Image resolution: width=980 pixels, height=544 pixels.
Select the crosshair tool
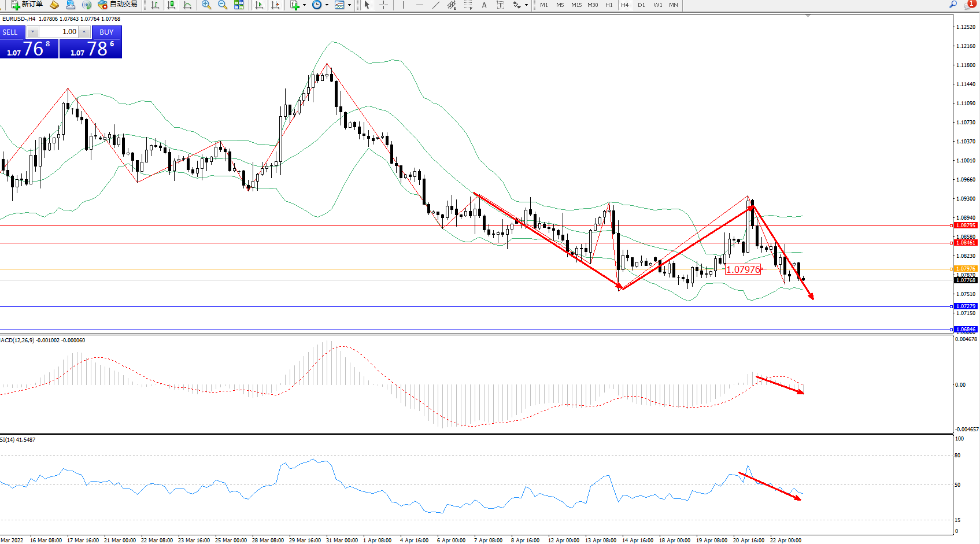pyautogui.click(x=383, y=5)
